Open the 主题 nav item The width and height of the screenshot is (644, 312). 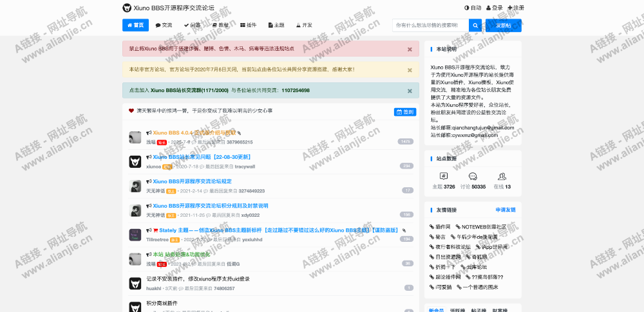click(x=276, y=25)
